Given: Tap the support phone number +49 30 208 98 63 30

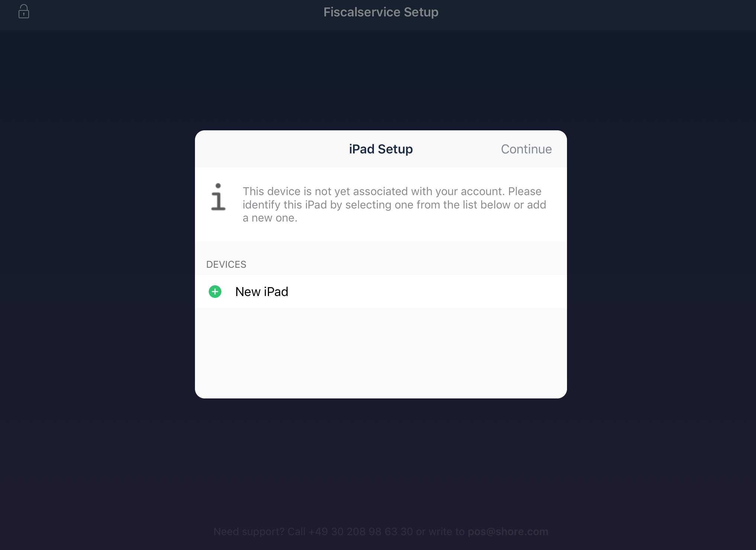Looking at the screenshot, I should coord(361,531).
